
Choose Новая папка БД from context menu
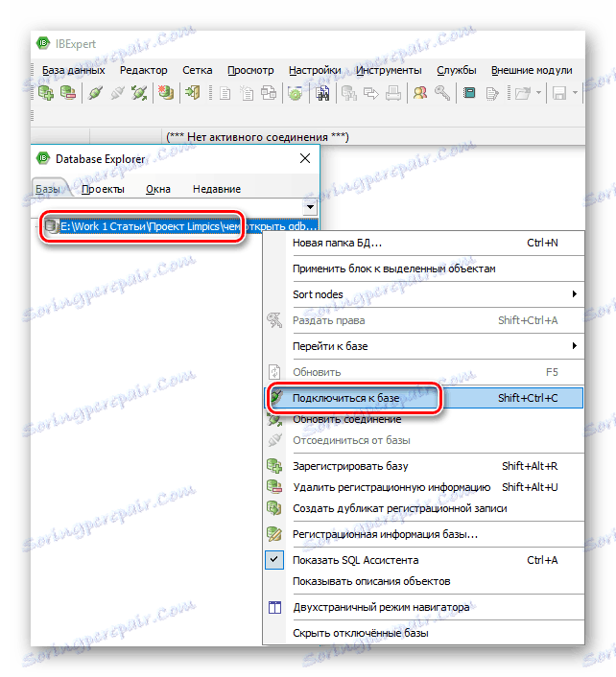pyautogui.click(x=424, y=243)
